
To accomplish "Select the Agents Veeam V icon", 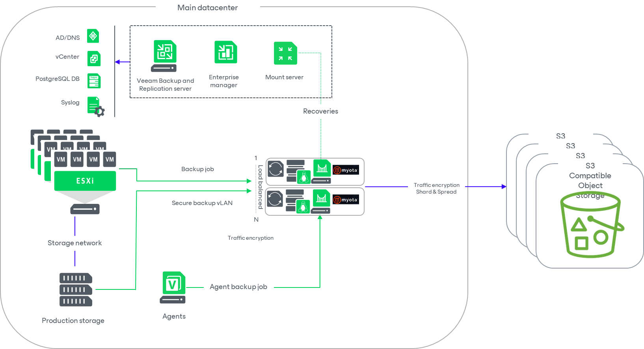I will (x=173, y=287).
